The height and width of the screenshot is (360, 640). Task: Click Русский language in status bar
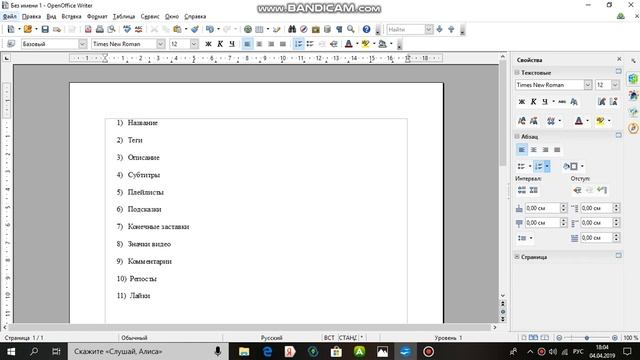coord(271,338)
